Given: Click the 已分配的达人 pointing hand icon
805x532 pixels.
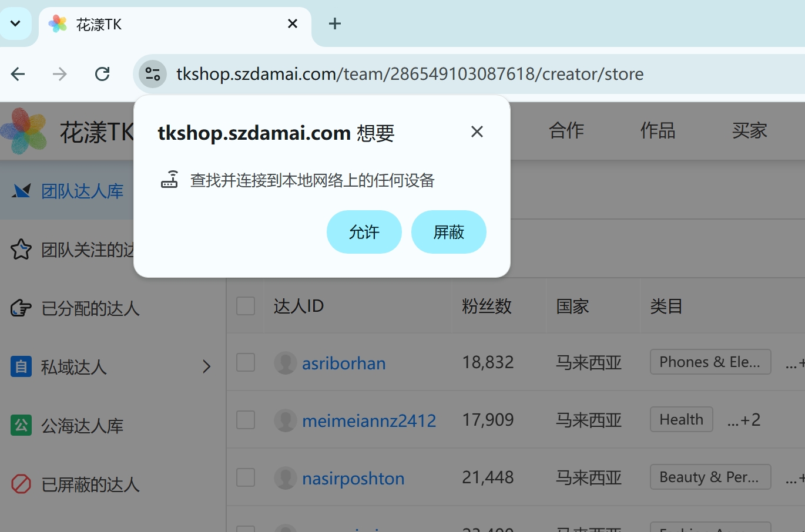Looking at the screenshot, I should click(x=21, y=308).
